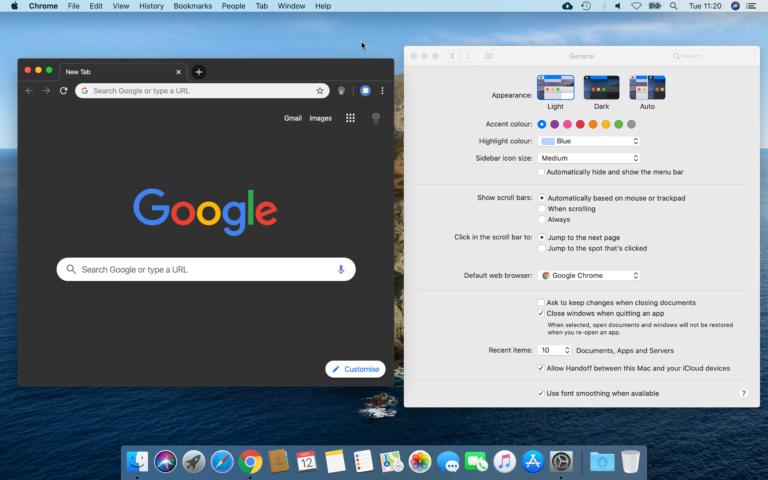The image size is (768, 480).
Task: Click the Customise button
Action: [x=356, y=369]
